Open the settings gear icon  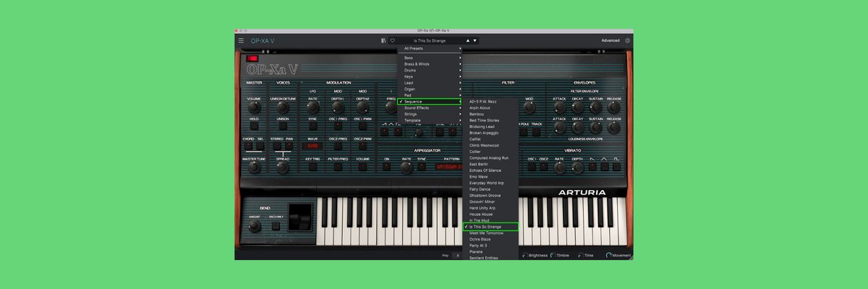pyautogui.click(x=628, y=40)
